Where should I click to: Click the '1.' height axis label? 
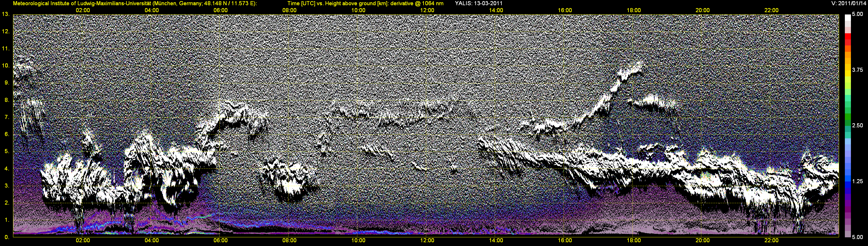[x=7, y=220]
